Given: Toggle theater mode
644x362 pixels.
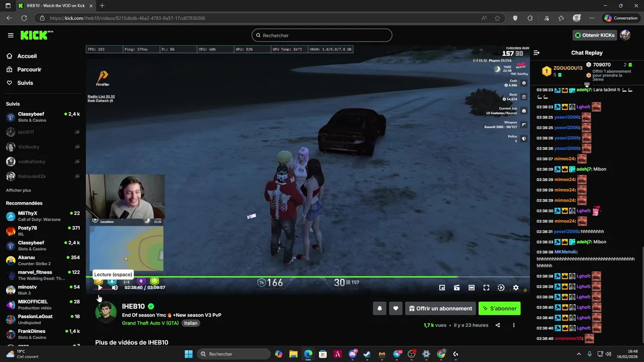Looking at the screenshot, I should (471, 288).
